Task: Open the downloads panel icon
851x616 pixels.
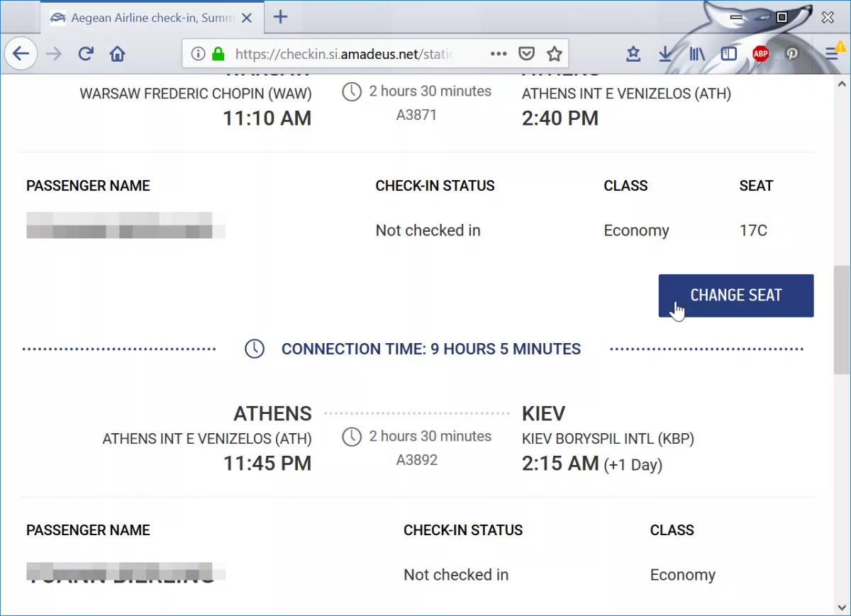Action: pyautogui.click(x=664, y=53)
